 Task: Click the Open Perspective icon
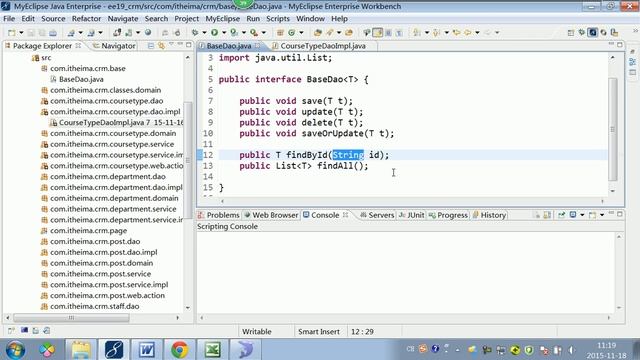[571, 33]
